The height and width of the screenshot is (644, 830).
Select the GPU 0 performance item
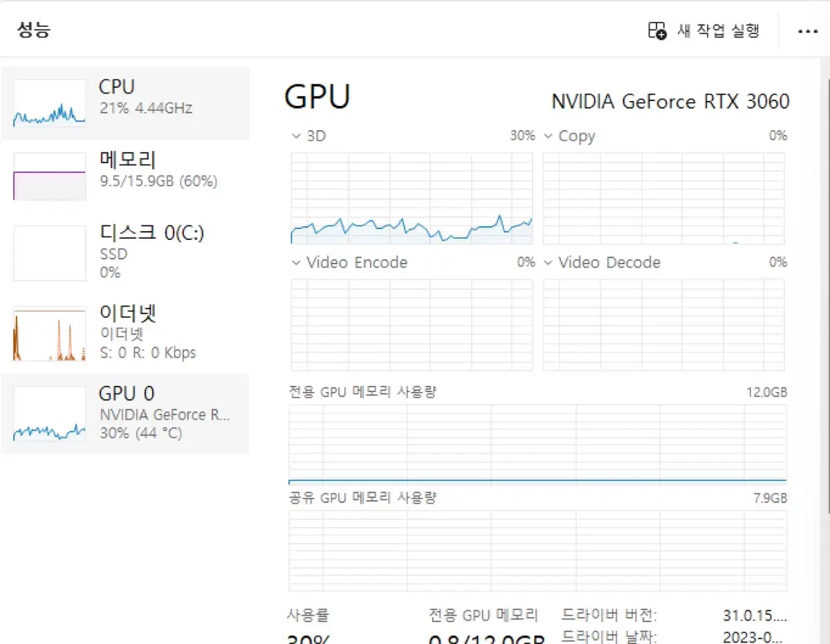[125, 414]
